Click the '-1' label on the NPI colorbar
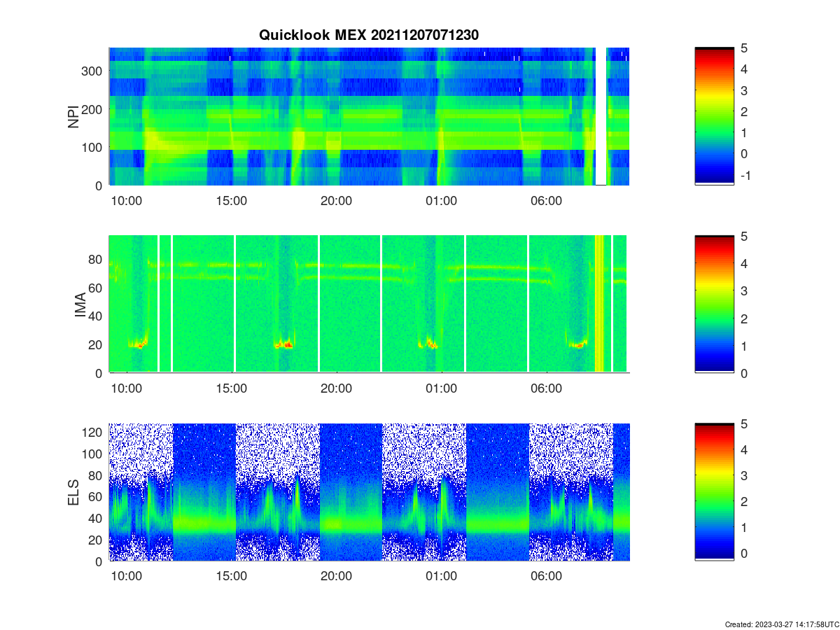840x630 pixels. click(x=745, y=175)
